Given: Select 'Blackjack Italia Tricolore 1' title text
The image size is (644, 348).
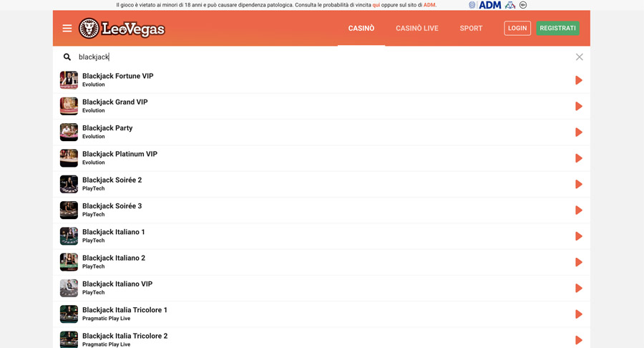Looking at the screenshot, I should (x=125, y=310).
